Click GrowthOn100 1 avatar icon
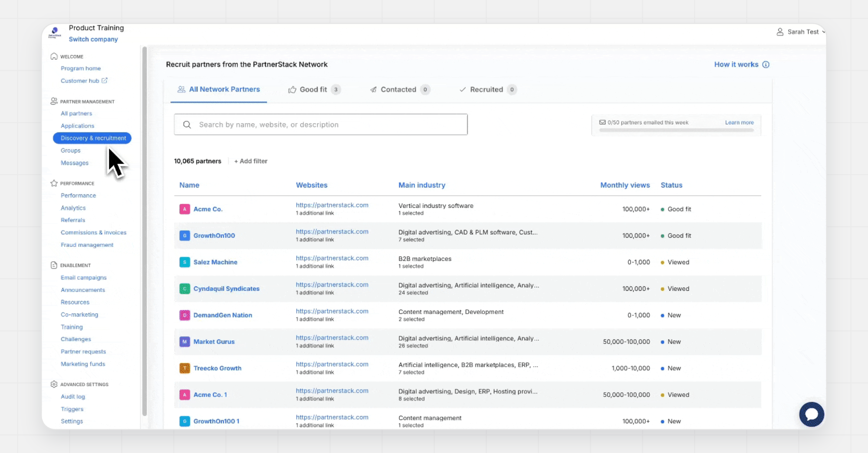This screenshot has height=453, width=868. coord(185,421)
